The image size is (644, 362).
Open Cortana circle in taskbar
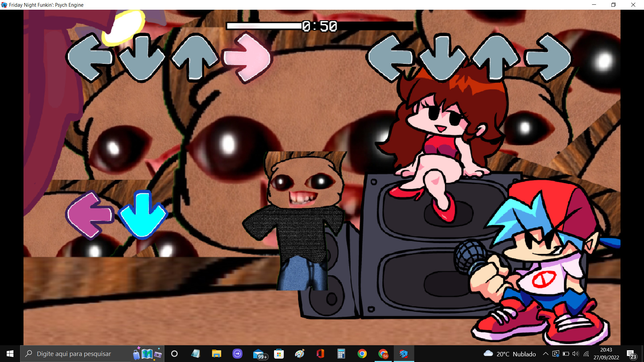(x=174, y=354)
